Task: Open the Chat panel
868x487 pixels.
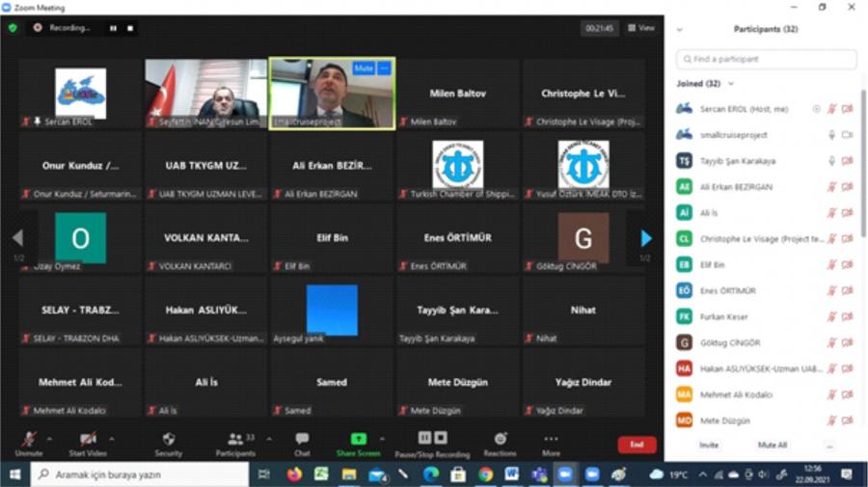Action: 302,439
